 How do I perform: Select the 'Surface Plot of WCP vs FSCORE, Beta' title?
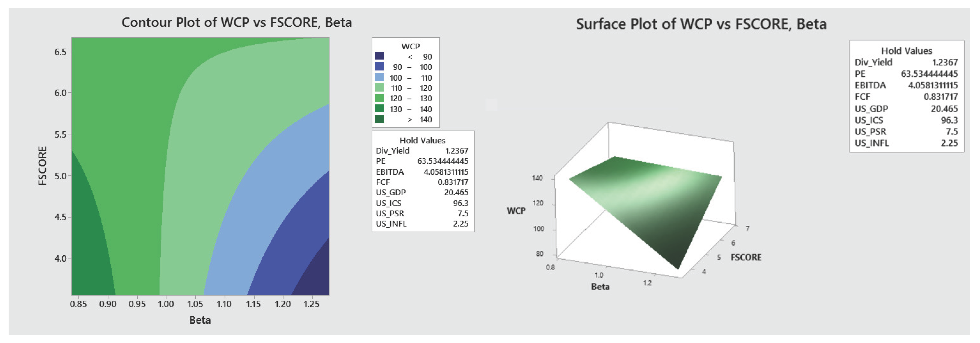(701, 24)
